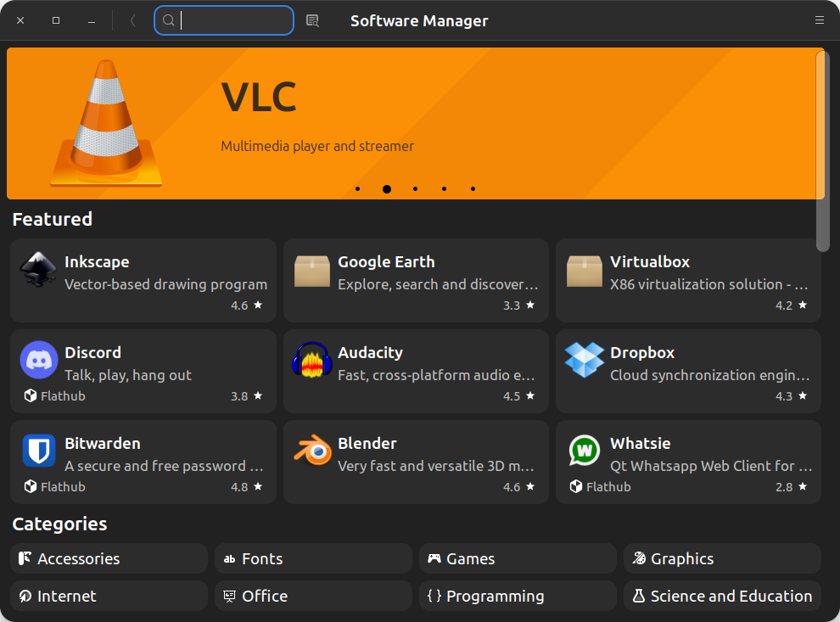Click the Bitwarden shield icon

pos(38,451)
